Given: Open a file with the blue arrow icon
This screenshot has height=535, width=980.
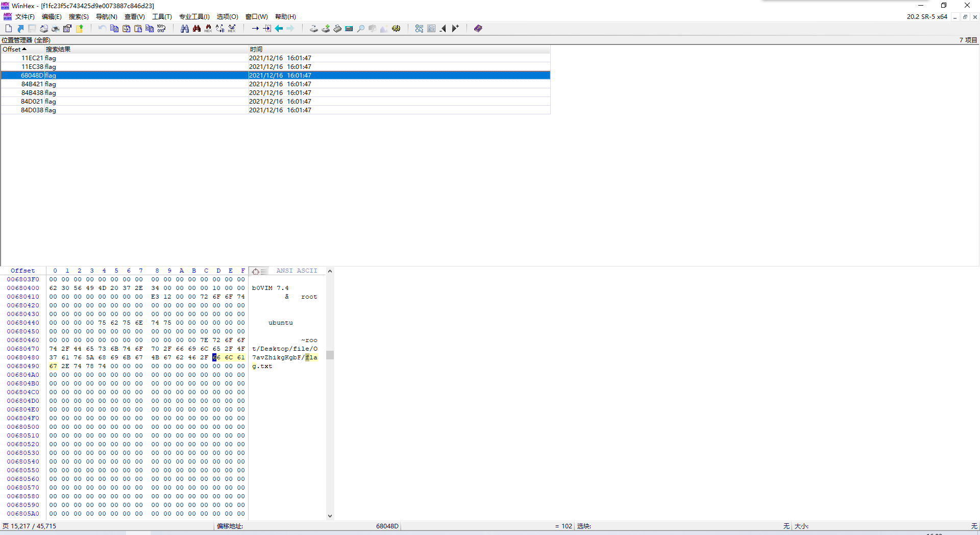Looking at the screenshot, I should [x=20, y=29].
